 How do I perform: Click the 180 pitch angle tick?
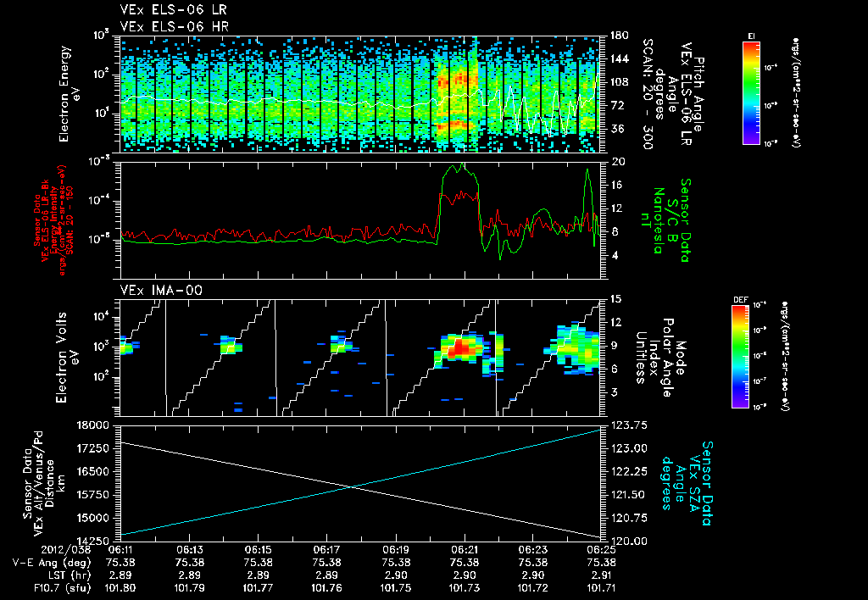(x=619, y=36)
